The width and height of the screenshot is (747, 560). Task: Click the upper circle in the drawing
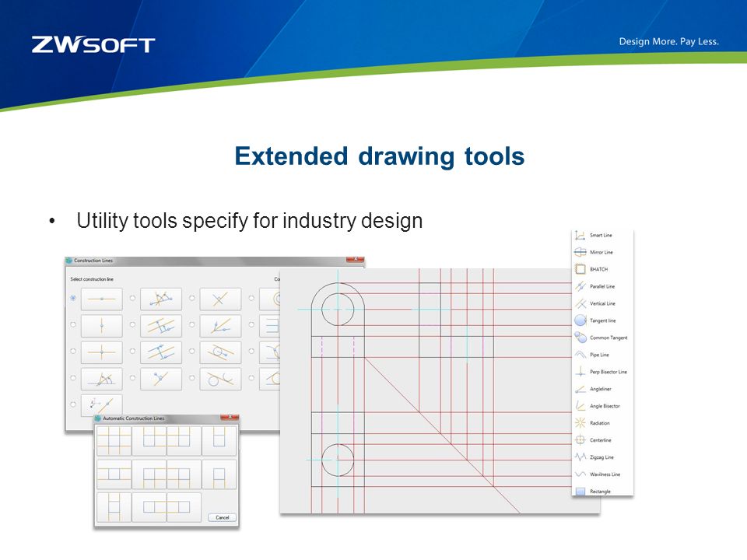coord(338,310)
